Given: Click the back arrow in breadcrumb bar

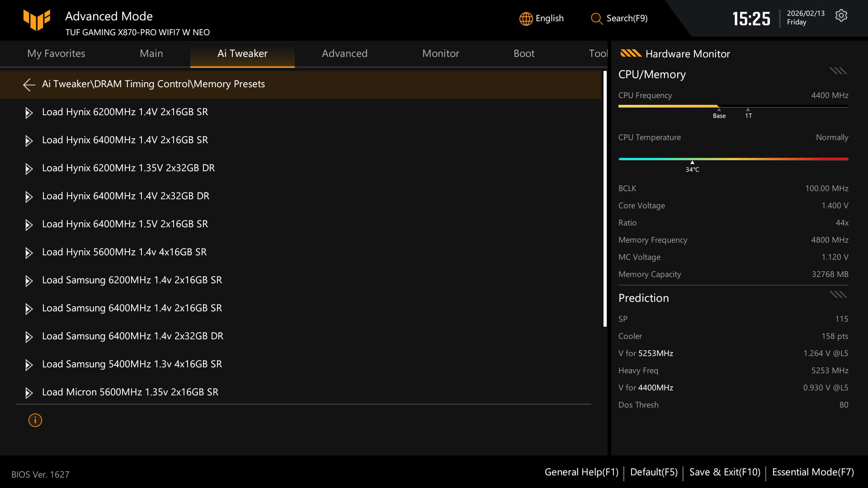Looking at the screenshot, I should tap(29, 84).
